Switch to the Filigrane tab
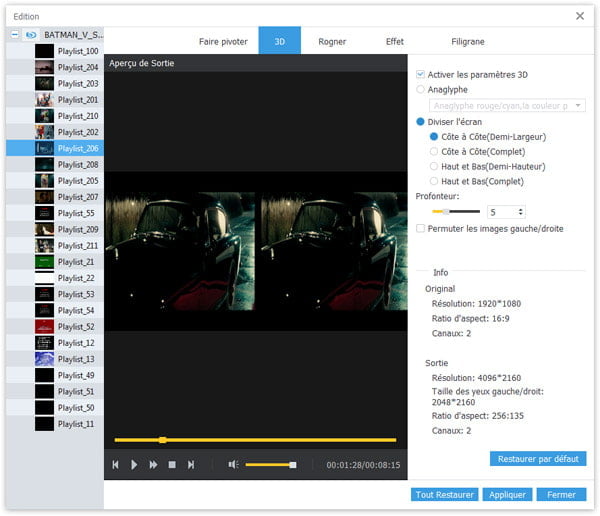 [x=468, y=41]
